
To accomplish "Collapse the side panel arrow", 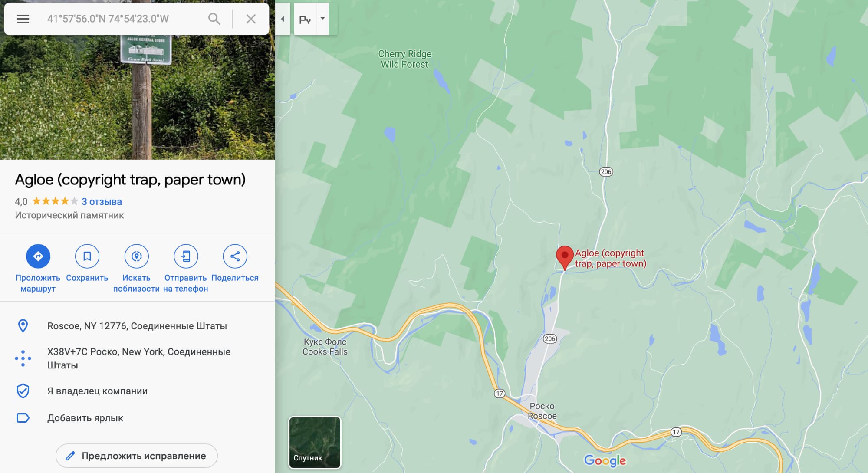I will [283, 19].
